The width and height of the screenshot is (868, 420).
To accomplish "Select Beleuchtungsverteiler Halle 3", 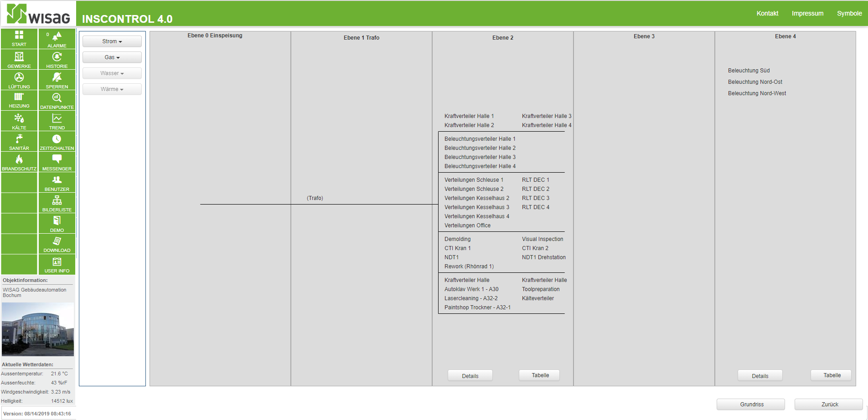I will click(x=480, y=157).
